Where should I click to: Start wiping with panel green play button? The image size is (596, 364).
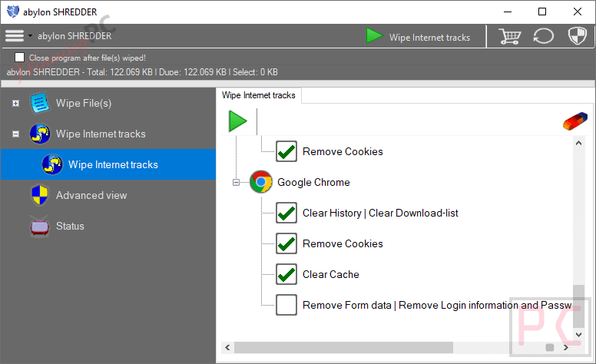tap(238, 121)
